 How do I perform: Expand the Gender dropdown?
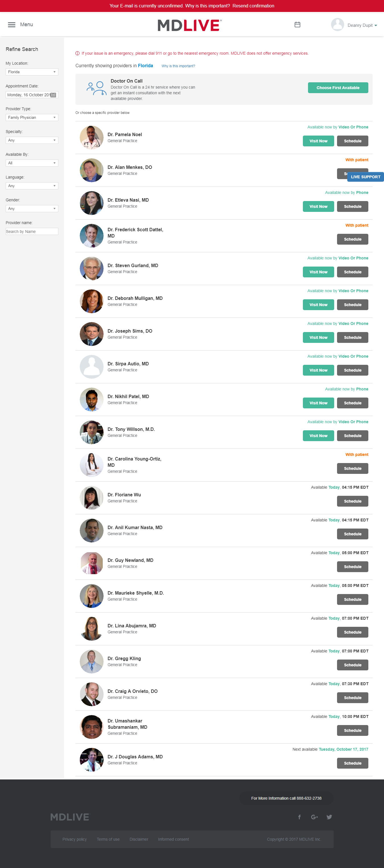tap(32, 208)
